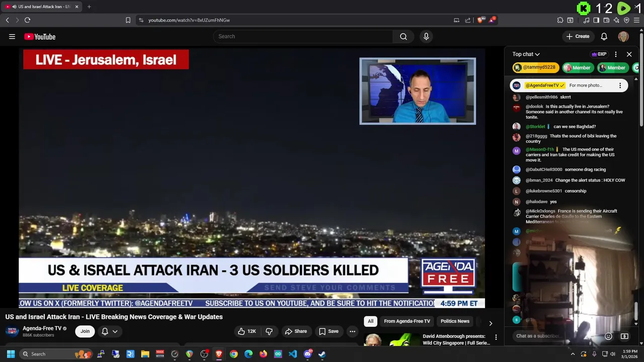This screenshot has width=644, height=362.
Task: Open Brave playlist music note icon
Action: [x=586, y=20]
